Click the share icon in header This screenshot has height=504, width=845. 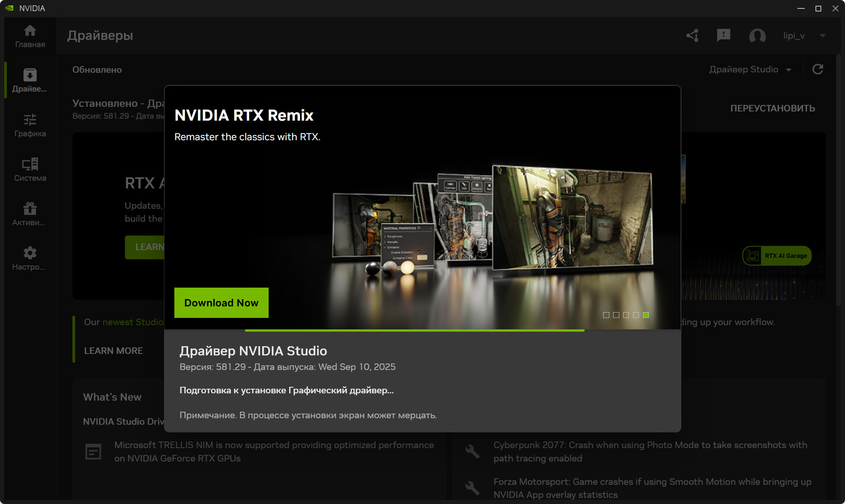(692, 36)
